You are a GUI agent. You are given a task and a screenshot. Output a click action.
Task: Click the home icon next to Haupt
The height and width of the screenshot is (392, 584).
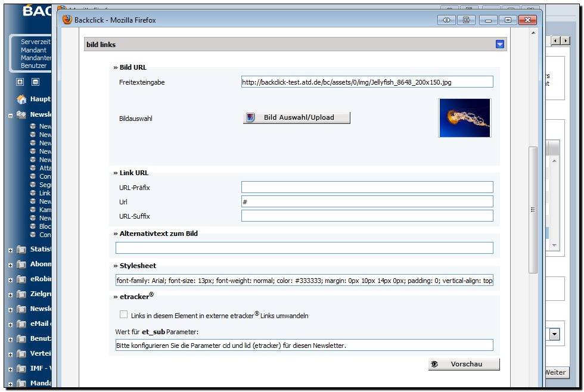(21, 99)
